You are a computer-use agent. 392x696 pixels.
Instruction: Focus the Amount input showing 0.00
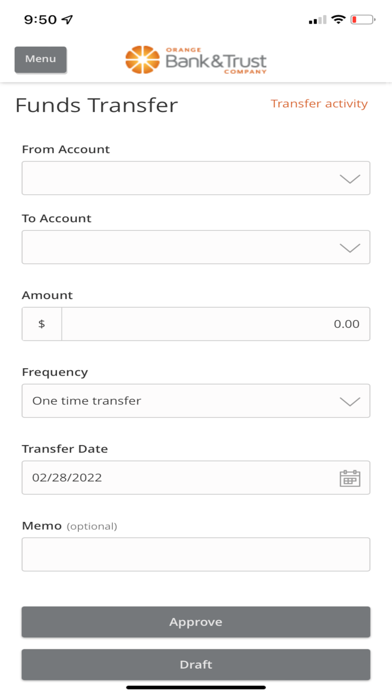(x=216, y=324)
